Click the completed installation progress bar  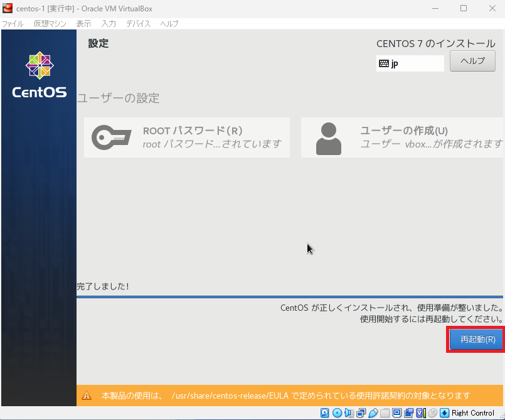click(x=290, y=296)
